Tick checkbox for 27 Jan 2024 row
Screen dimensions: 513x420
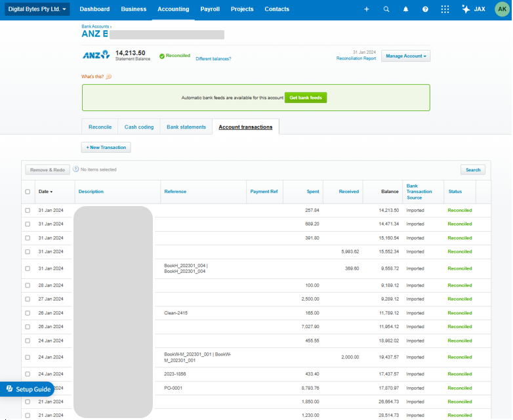point(28,299)
